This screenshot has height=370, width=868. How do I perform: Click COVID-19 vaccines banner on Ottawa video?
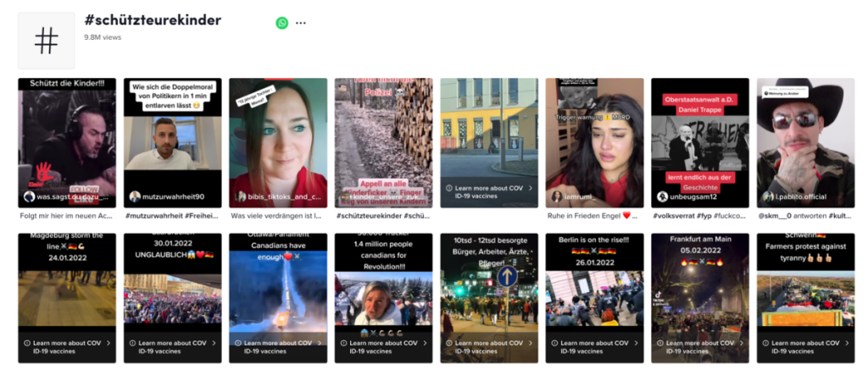(278, 346)
